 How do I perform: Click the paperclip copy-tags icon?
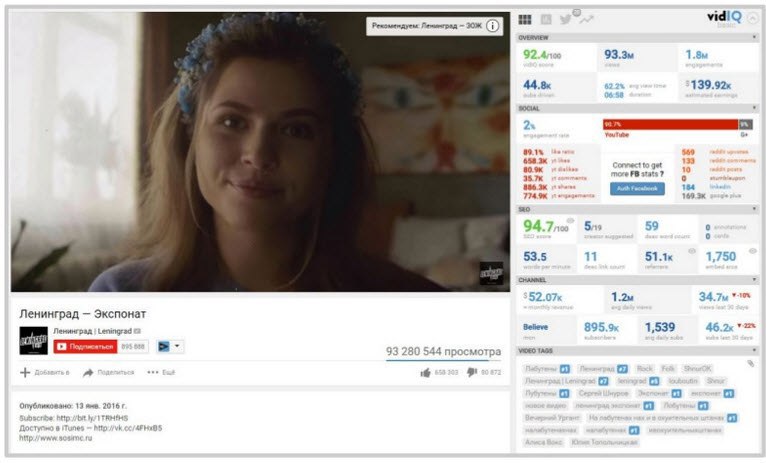click(x=751, y=363)
